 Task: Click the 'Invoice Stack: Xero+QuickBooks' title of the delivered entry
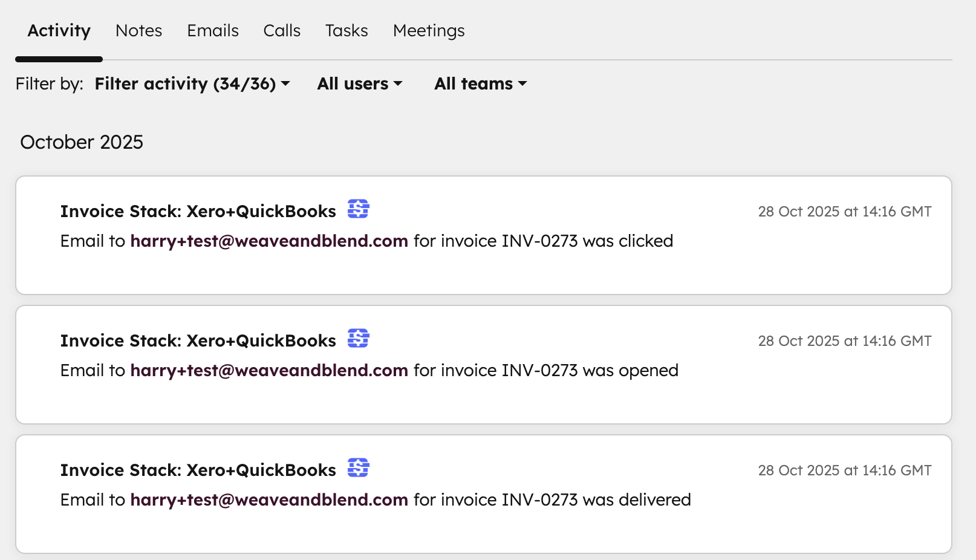(198, 470)
